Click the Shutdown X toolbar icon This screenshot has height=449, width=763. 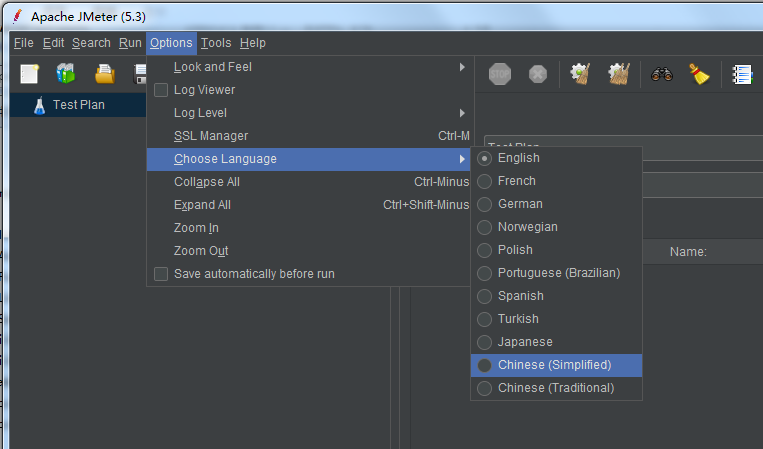[538, 74]
